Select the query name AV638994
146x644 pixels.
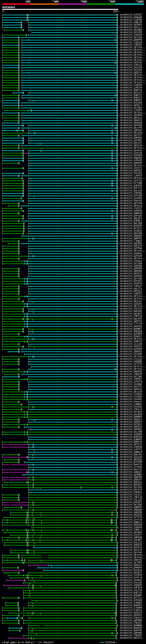[8, 8]
